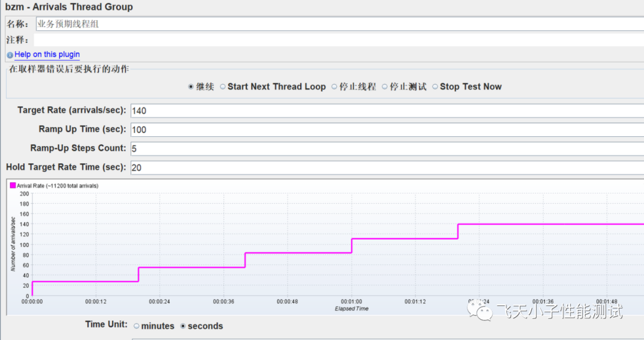Click the 200 value on the chart y-axis
644x340 pixels.
pos(24,194)
